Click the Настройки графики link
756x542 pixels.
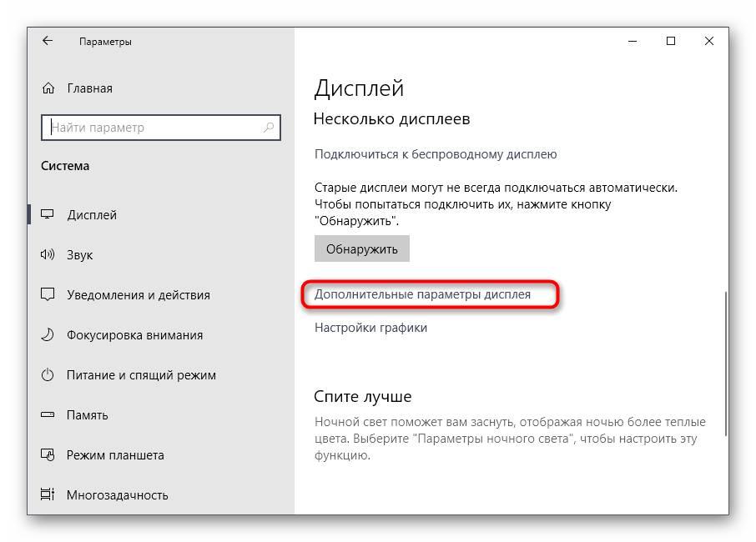(x=370, y=329)
